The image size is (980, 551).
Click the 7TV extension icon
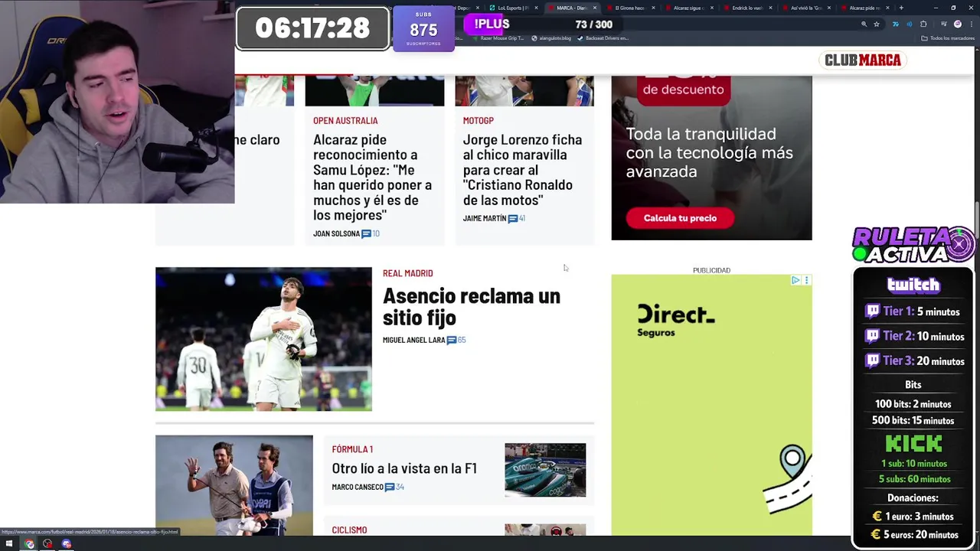895,24
